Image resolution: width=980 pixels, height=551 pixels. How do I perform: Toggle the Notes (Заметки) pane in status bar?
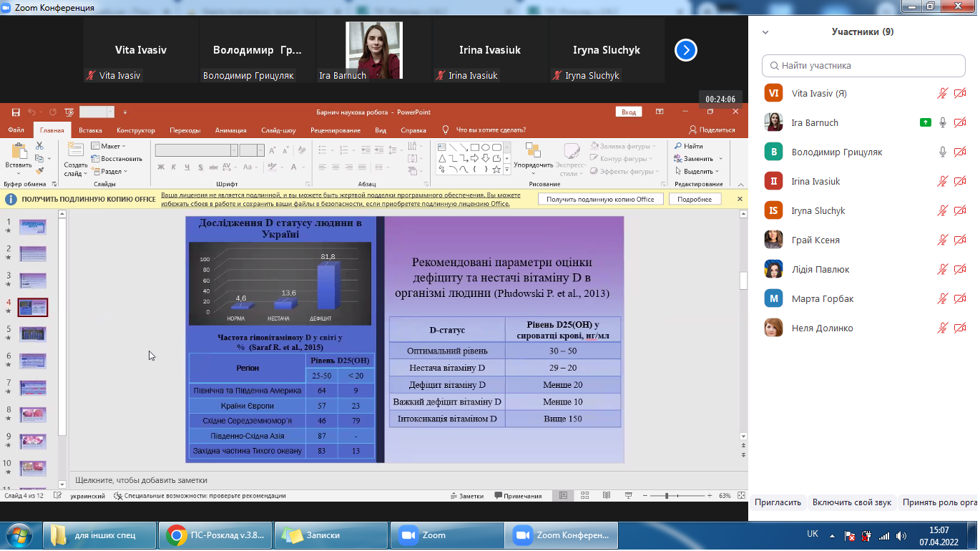point(466,496)
